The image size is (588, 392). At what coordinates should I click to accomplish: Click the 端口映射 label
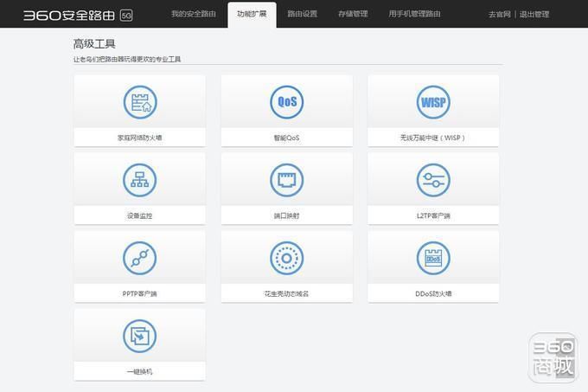click(287, 215)
